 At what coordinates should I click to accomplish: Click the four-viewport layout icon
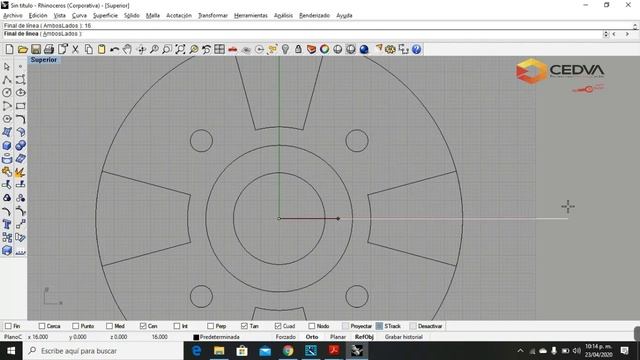(x=220, y=49)
